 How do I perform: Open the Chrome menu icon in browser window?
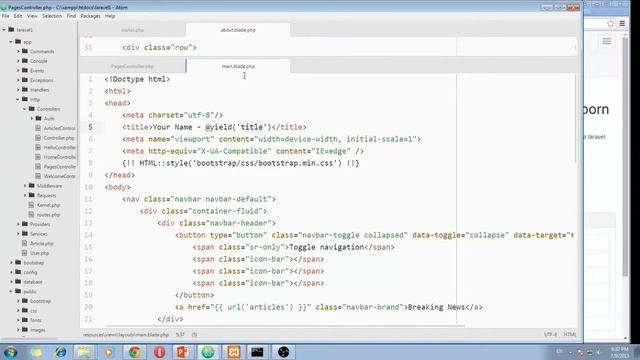tap(622, 24)
